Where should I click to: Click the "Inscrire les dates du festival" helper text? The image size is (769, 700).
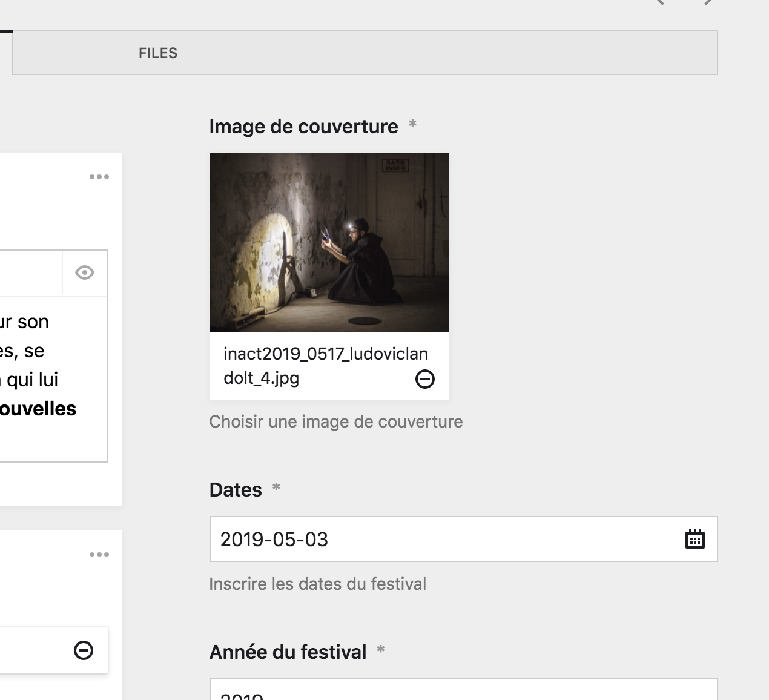click(317, 584)
